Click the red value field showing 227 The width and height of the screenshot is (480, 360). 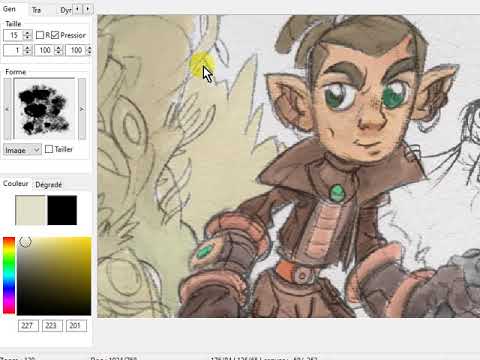tap(28, 326)
